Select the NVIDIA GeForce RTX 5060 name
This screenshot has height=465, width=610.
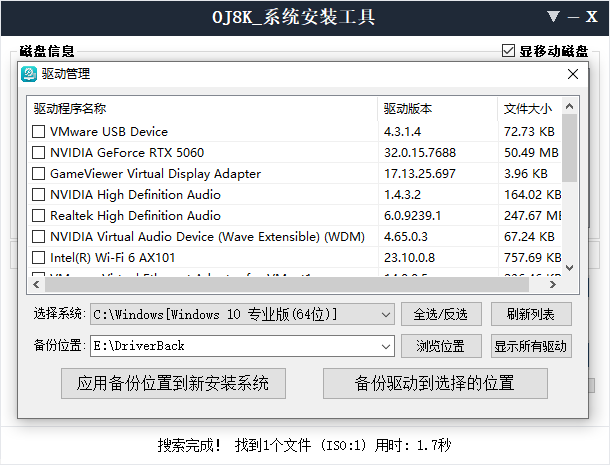pos(127,153)
